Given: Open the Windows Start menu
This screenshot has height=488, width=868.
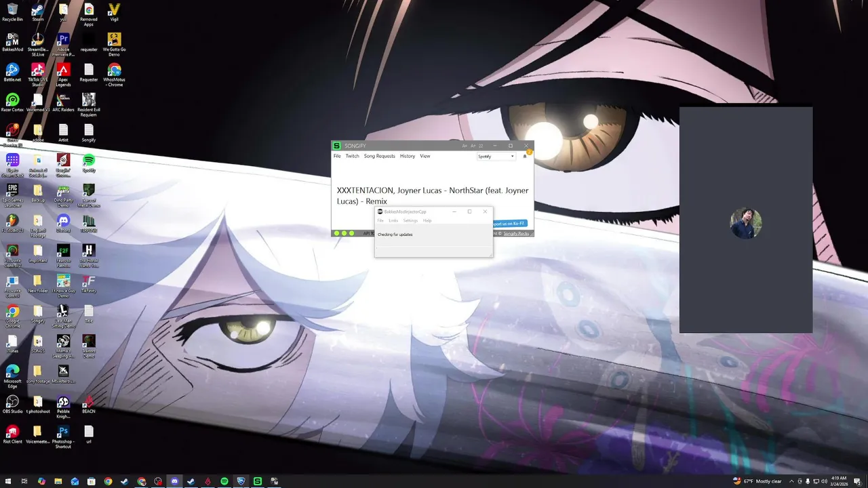Looking at the screenshot, I should [7, 481].
